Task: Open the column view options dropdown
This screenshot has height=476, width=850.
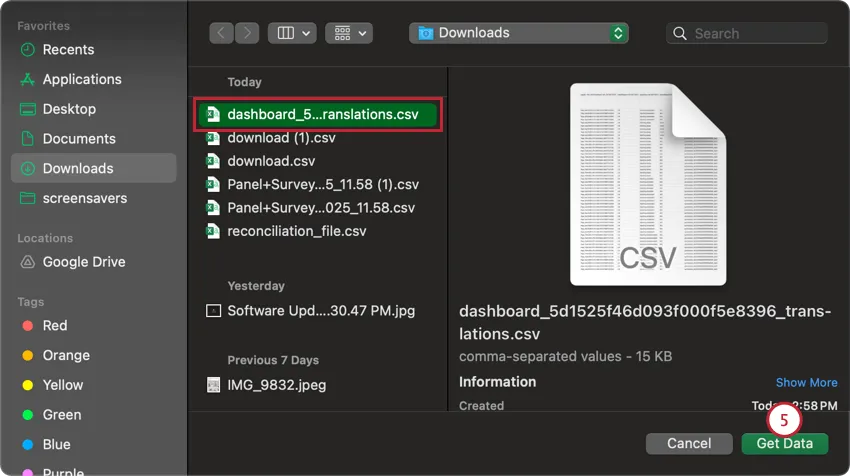Action: click(x=292, y=33)
